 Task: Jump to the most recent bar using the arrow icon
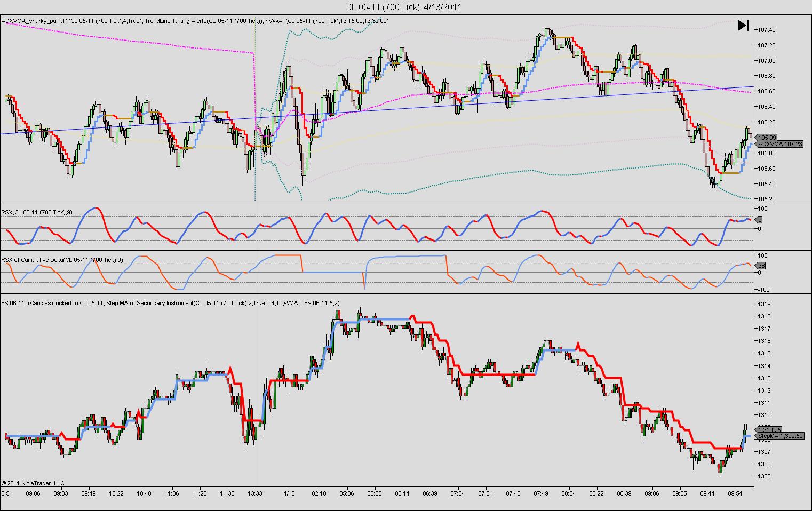(743, 26)
